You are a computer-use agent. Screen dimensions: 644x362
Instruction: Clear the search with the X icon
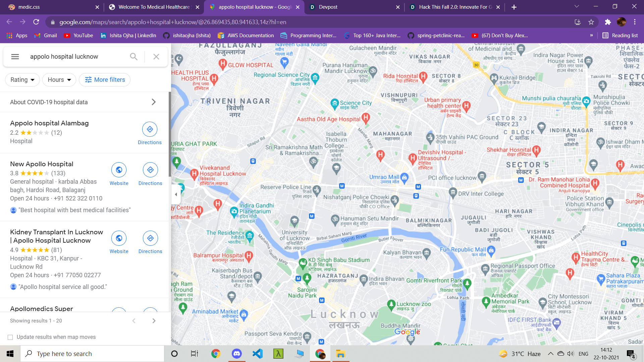[156, 57]
